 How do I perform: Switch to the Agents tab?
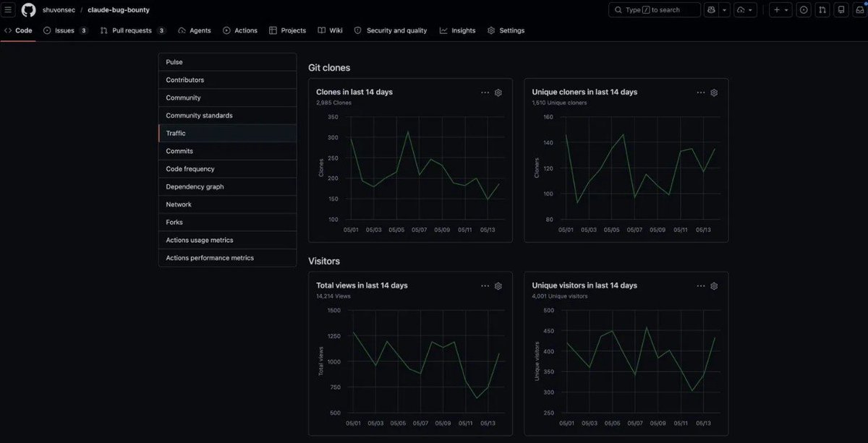point(195,30)
